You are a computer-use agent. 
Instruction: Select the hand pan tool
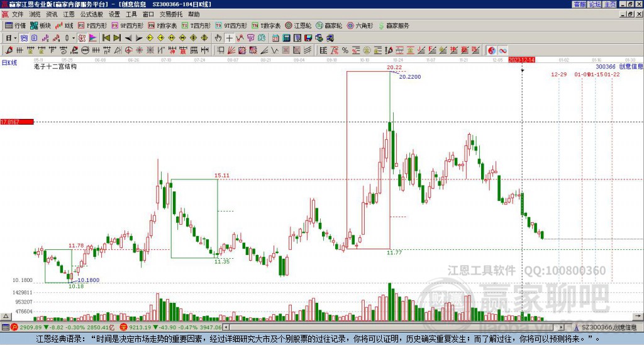[x=218, y=38]
